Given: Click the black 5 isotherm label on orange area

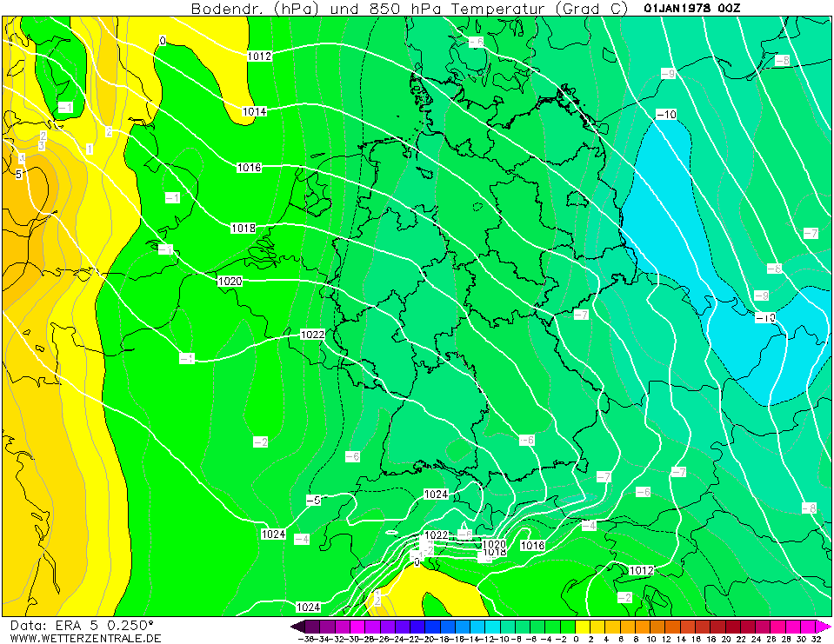Looking at the screenshot, I should (17, 174).
